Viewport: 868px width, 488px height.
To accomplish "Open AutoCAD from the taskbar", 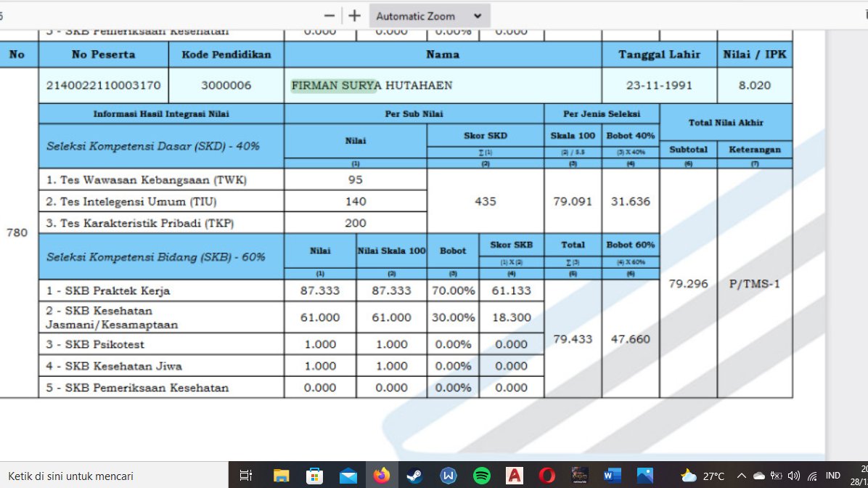I will (x=515, y=475).
